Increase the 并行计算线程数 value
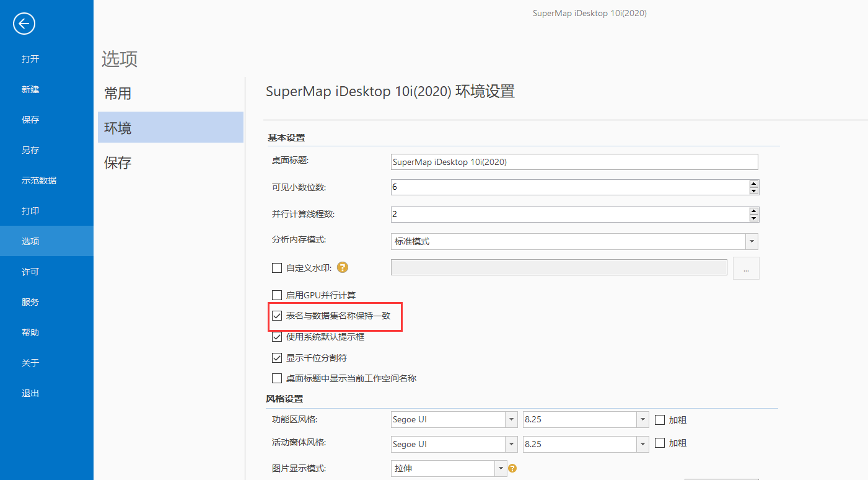This screenshot has height=480, width=868. pyautogui.click(x=753, y=211)
